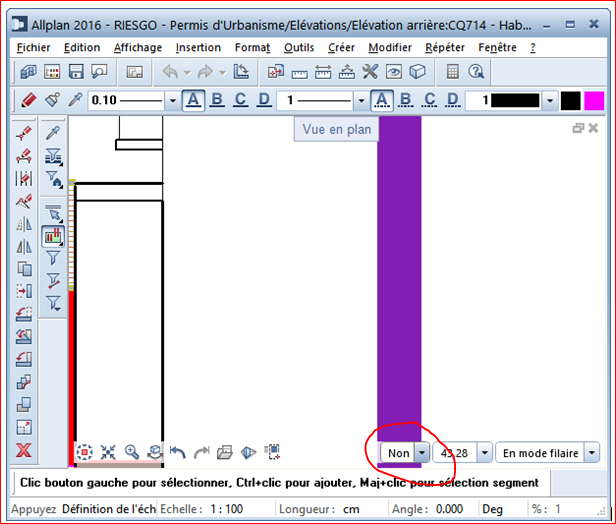Click the red X delete tool
This screenshot has height=524, width=616.
coord(24,450)
